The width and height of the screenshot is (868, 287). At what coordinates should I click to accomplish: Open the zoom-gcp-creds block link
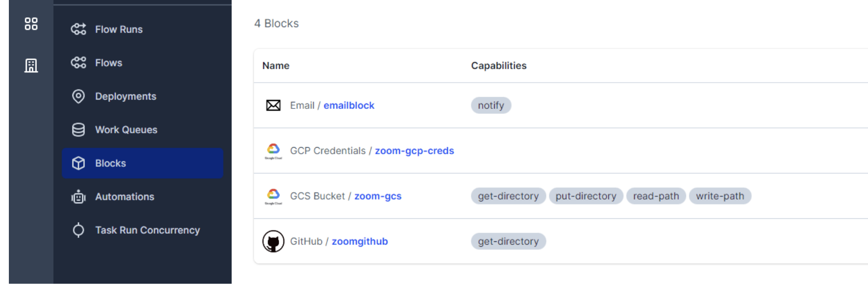pos(414,151)
